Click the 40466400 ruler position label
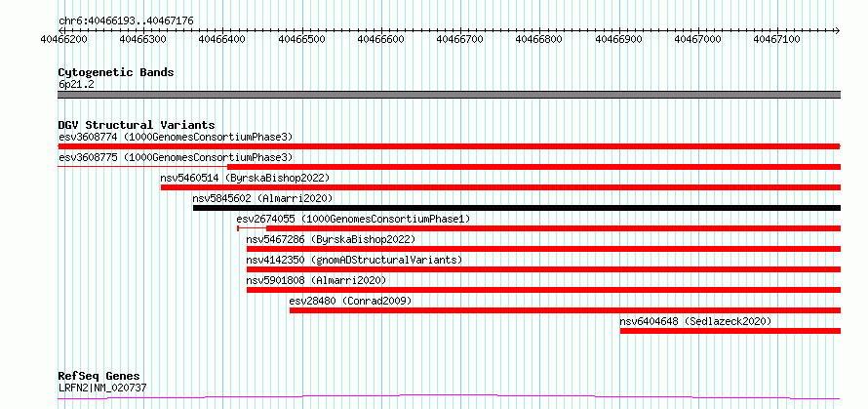 [x=222, y=39]
